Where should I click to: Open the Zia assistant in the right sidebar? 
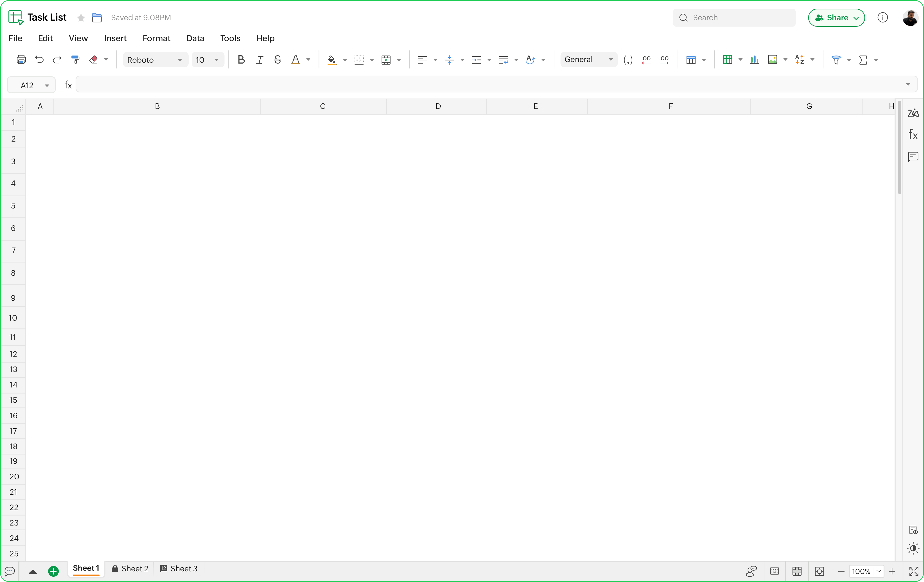[x=913, y=113]
